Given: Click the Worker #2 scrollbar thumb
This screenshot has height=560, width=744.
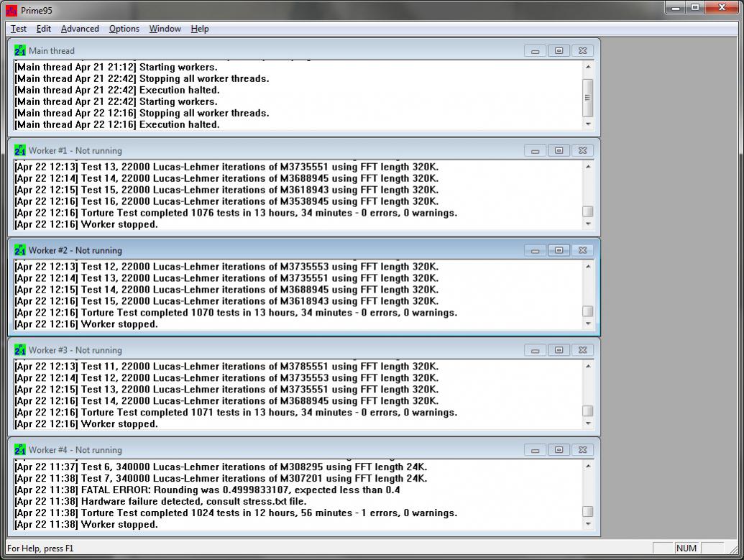Looking at the screenshot, I should pyautogui.click(x=588, y=311).
